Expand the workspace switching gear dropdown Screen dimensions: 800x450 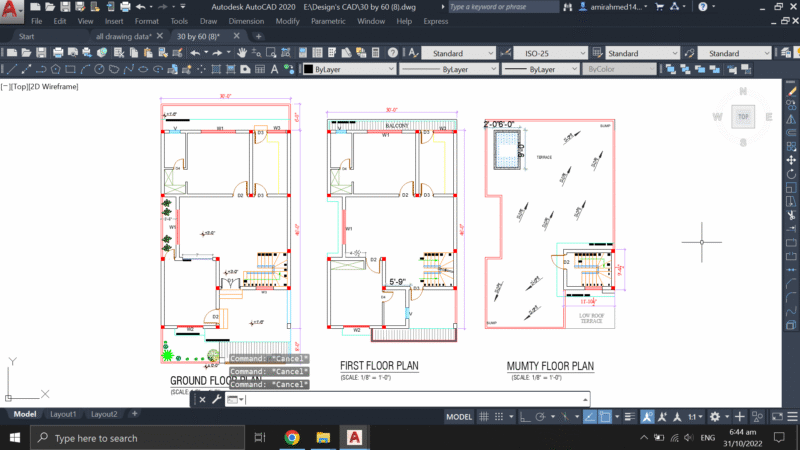727,417
